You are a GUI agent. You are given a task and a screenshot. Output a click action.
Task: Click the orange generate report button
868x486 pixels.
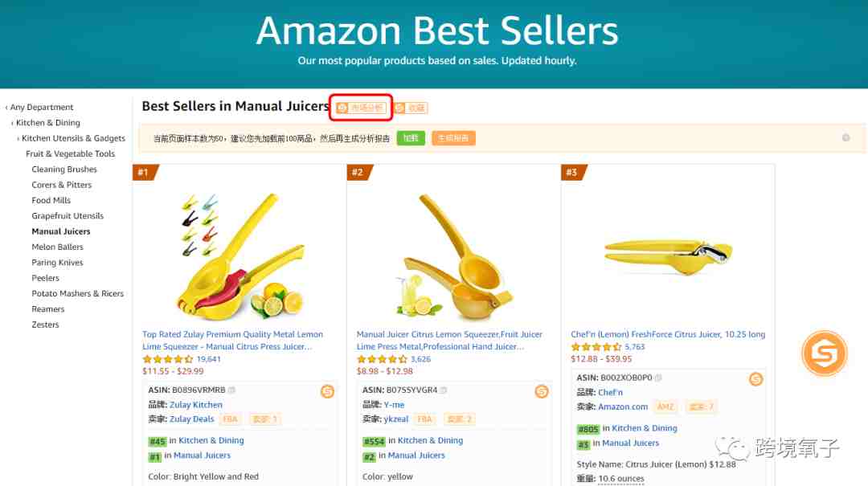[x=453, y=138]
